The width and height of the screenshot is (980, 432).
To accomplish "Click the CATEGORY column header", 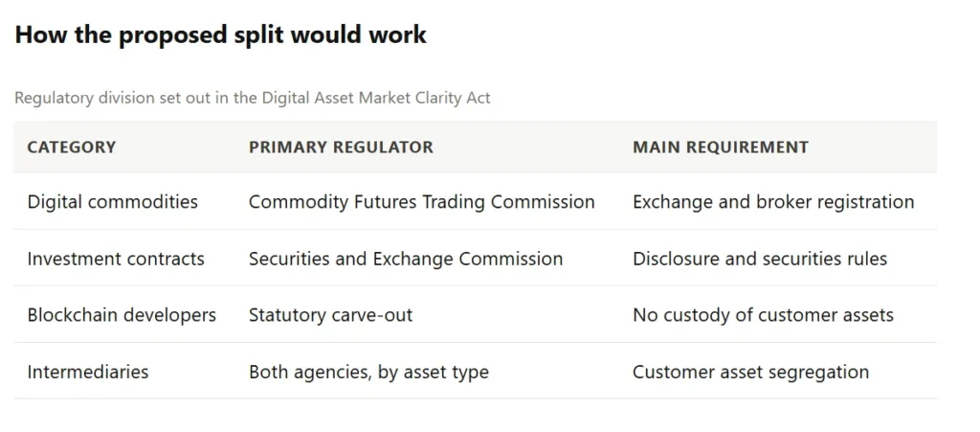I will tap(71, 148).
